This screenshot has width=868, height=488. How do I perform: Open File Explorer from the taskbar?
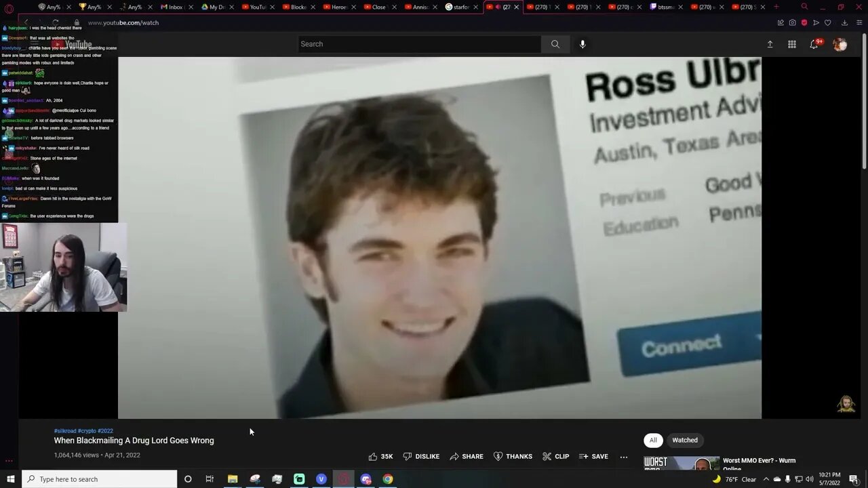[233, 479]
